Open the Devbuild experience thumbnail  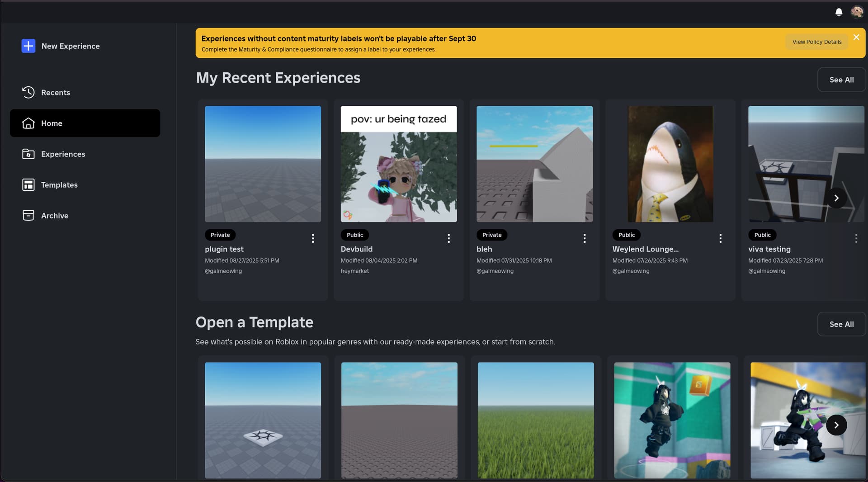tap(398, 164)
